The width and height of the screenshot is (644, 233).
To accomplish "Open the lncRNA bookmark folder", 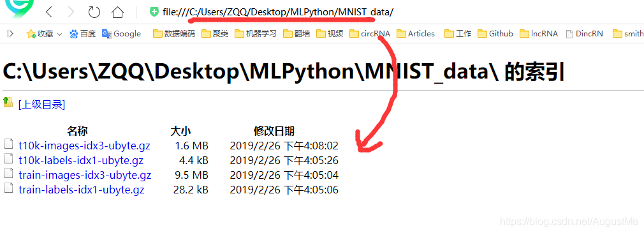I will 538,34.
